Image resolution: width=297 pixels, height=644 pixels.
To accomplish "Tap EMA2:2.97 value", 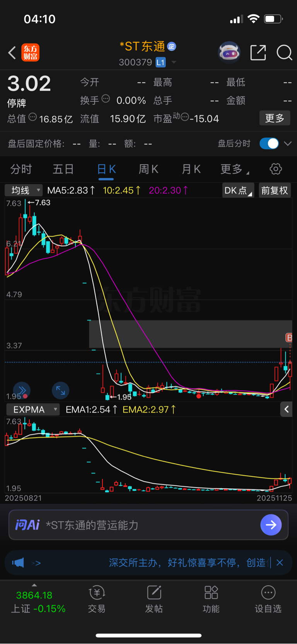I will (x=149, y=409).
